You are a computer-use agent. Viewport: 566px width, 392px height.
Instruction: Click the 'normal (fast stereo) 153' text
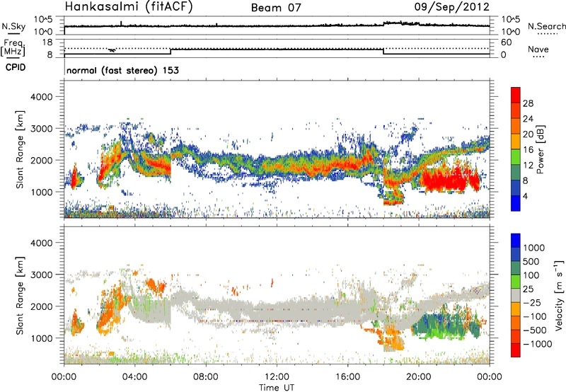coord(122,70)
